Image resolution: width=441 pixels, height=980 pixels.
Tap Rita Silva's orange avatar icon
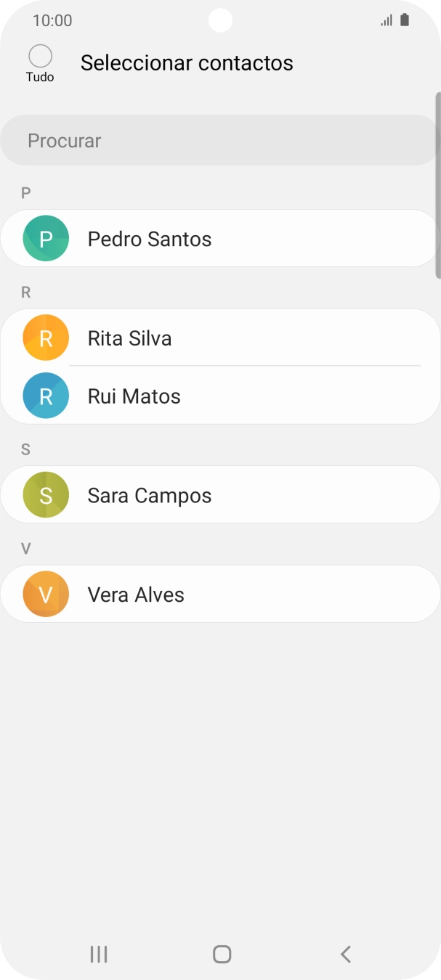point(46,337)
